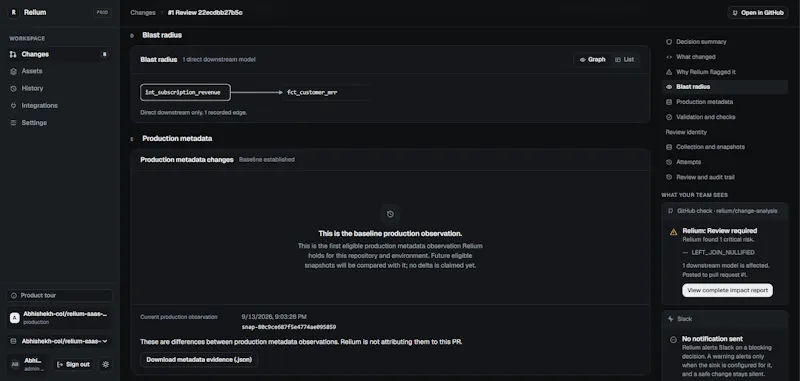Image resolution: width=800 pixels, height=381 pixels.
Task: Open History via its sidebar clock icon
Action: (x=13, y=88)
